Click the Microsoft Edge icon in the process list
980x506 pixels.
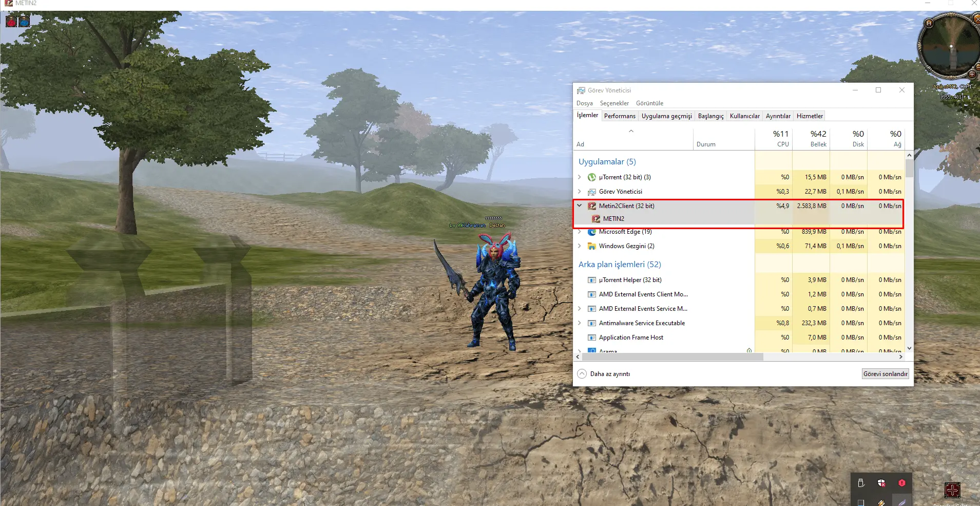tap(591, 232)
